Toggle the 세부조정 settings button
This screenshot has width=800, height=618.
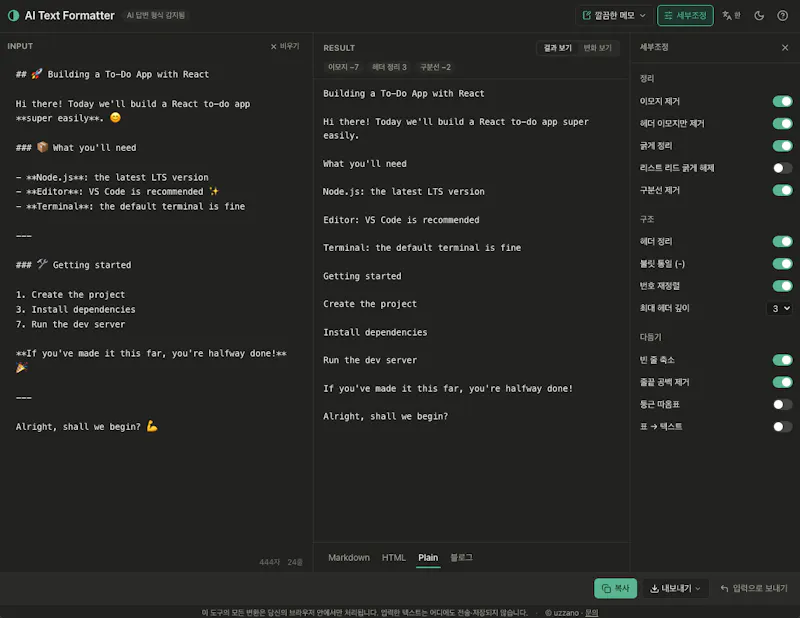(x=685, y=16)
